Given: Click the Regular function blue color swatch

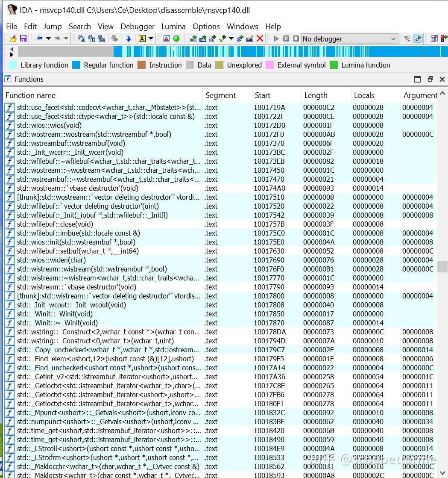Looking at the screenshot, I should 76,65.
